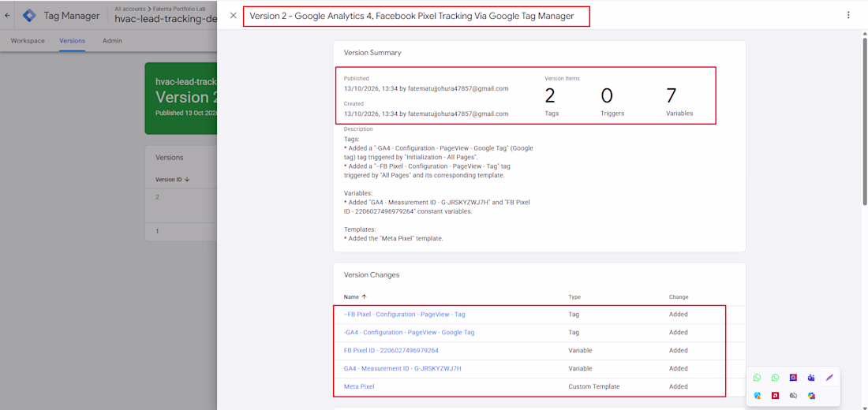Open the hvac-lead-tracking container name
This screenshot has width=868, height=410.
[x=165, y=20]
